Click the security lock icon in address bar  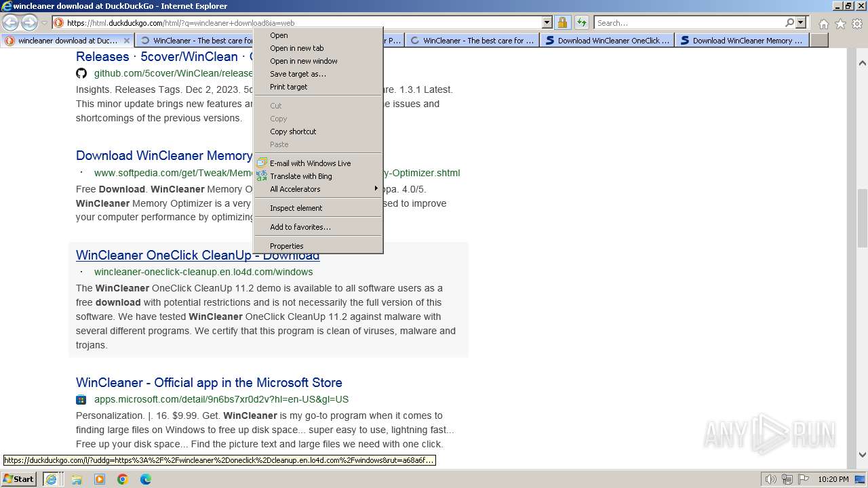(x=562, y=22)
